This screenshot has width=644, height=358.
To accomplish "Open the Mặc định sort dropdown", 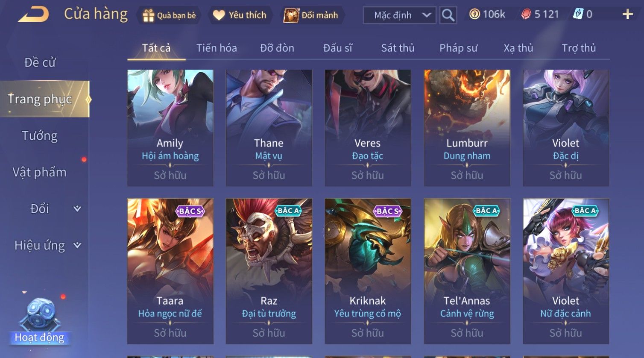I will click(400, 15).
